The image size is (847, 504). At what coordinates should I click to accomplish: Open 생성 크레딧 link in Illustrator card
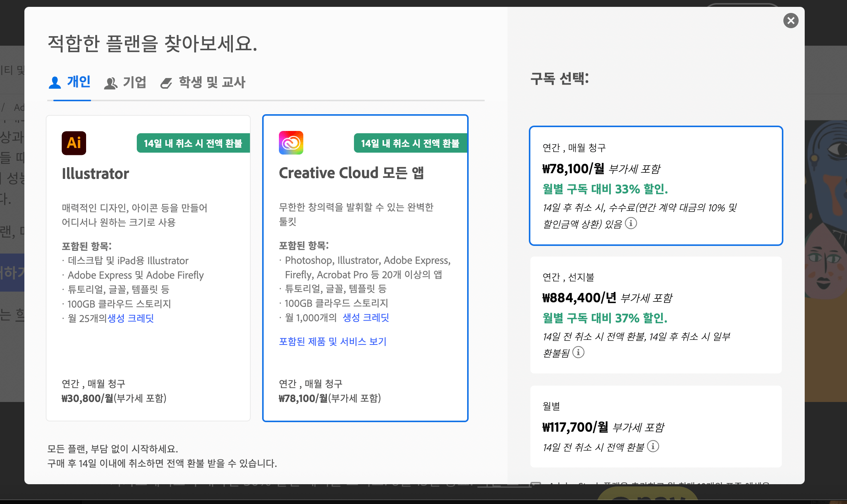pyautogui.click(x=131, y=318)
